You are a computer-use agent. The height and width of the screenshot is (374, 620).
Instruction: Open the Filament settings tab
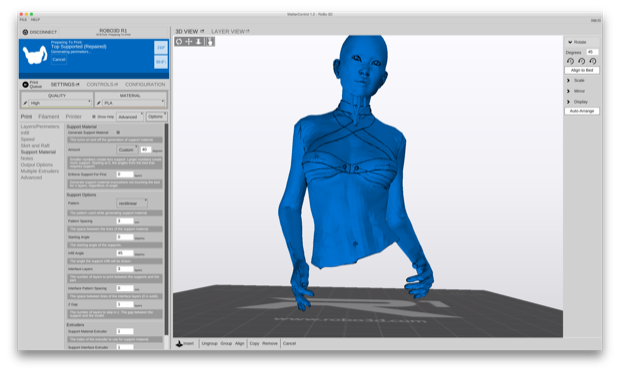click(49, 117)
